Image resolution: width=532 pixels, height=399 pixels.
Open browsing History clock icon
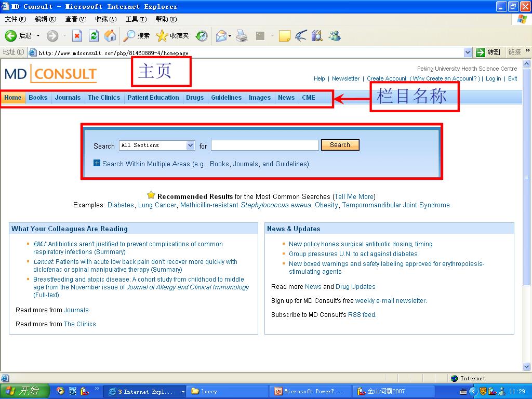[x=202, y=36]
